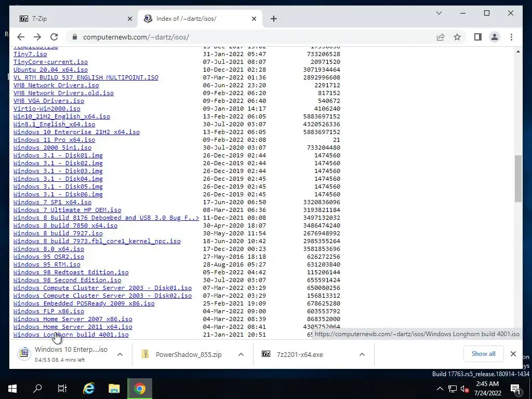Show all downloads
This screenshot has height=399, width=532.
[484, 354]
